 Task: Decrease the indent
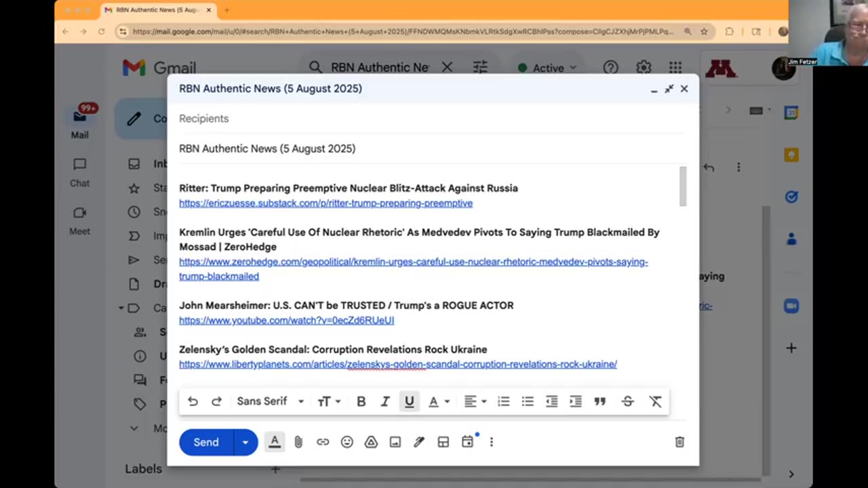point(552,401)
